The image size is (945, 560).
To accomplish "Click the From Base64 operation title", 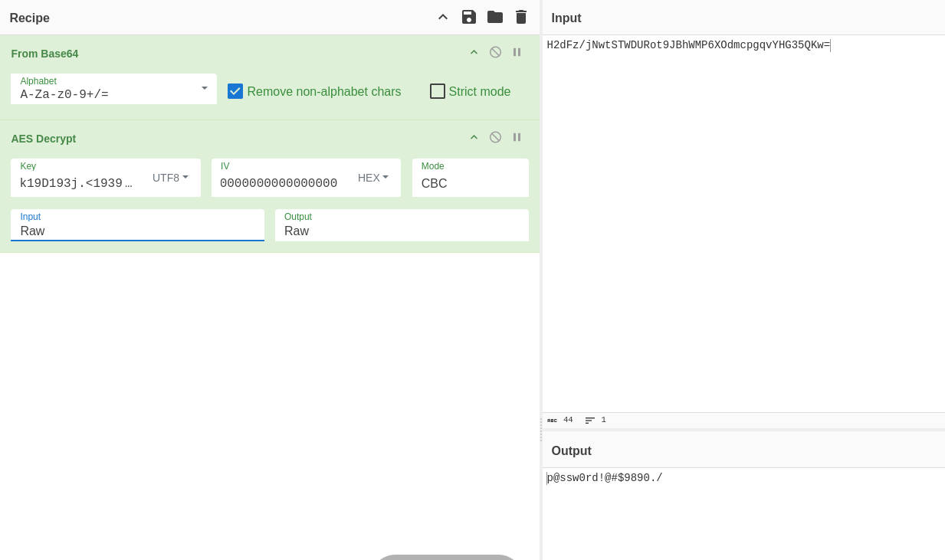I will coord(44,54).
